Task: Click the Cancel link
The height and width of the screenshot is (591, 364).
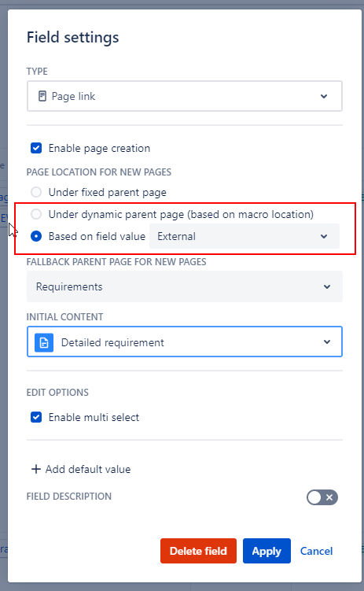Action: (x=316, y=551)
